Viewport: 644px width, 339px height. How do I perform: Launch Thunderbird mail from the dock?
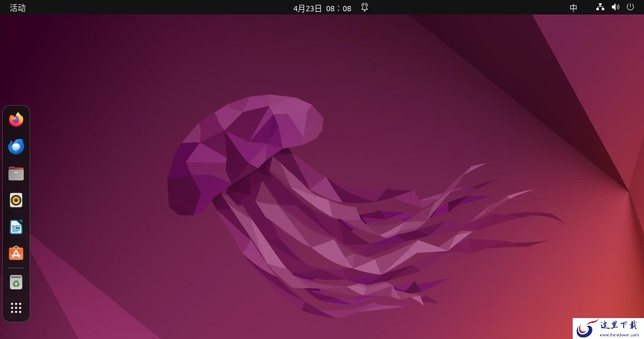pos(16,146)
